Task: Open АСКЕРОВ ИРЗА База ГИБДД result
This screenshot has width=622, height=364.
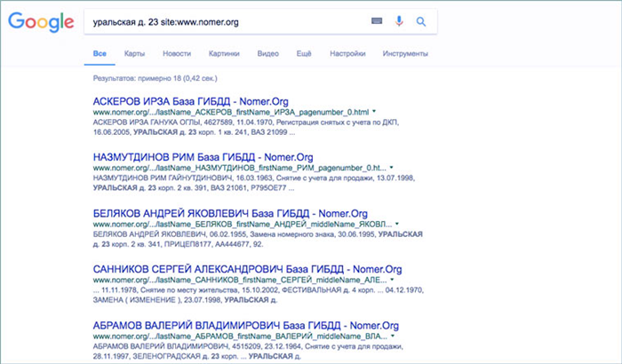Action: 191,101
